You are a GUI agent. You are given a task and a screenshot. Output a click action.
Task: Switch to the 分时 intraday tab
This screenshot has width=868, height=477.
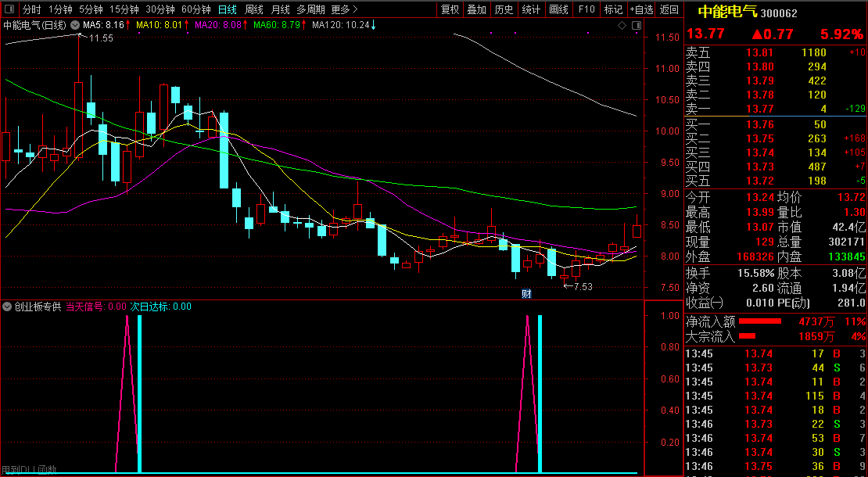(31, 9)
